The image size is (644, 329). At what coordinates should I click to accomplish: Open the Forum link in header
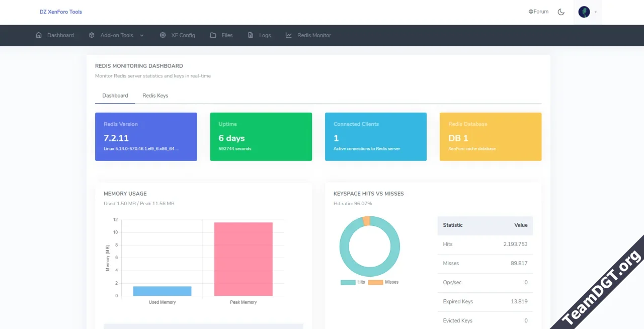tap(541, 12)
